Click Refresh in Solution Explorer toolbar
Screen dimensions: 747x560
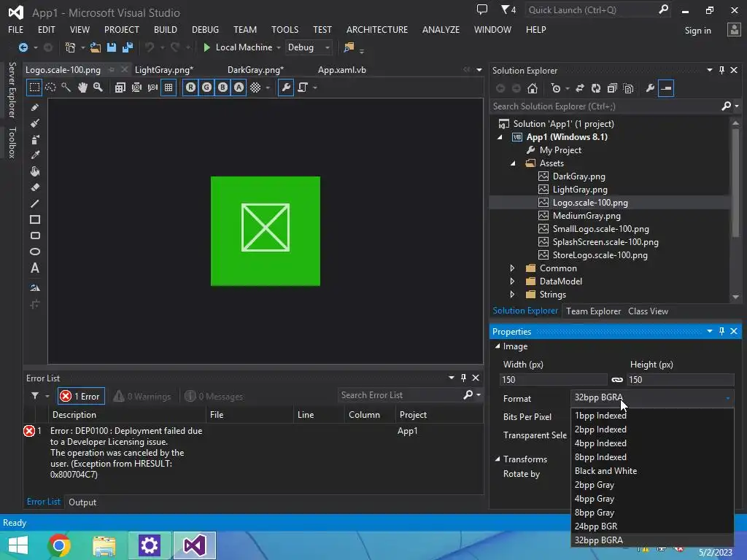tap(596, 88)
